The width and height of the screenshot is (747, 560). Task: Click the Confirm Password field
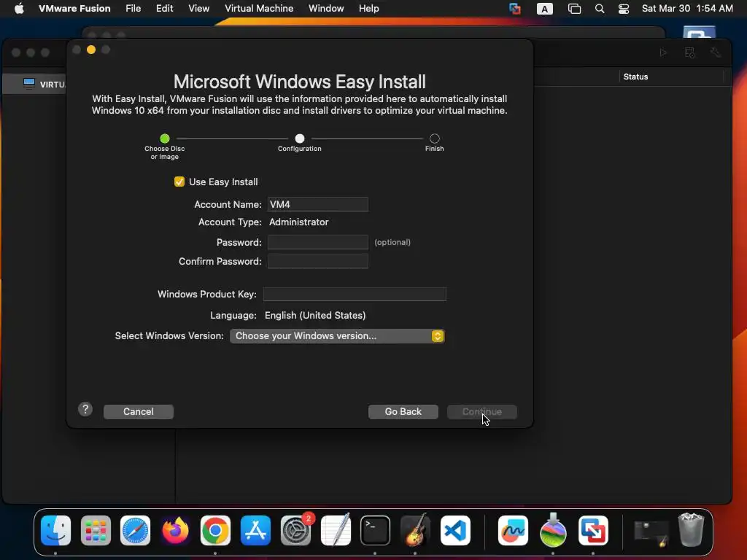point(318,261)
